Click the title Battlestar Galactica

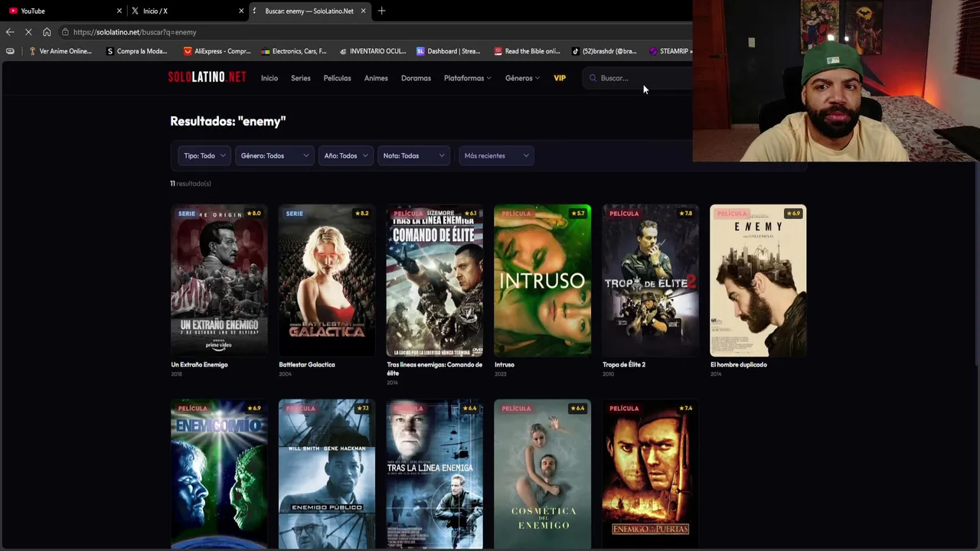[x=307, y=365]
